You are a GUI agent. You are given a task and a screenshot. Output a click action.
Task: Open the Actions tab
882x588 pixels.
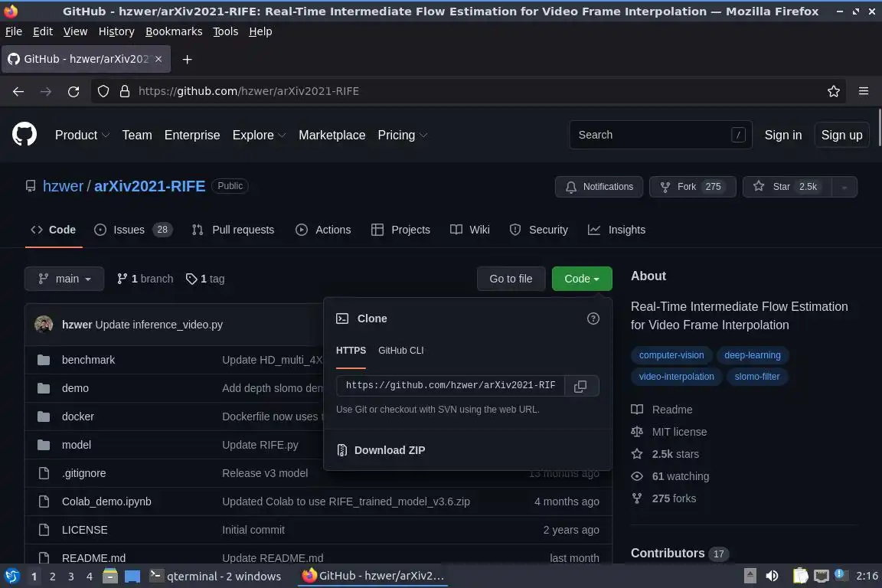[x=323, y=230]
